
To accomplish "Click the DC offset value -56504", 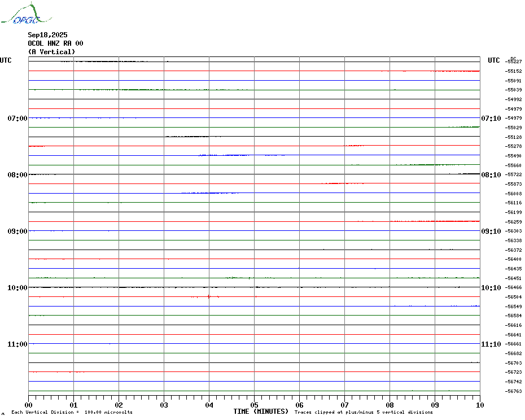I will pos(514,297).
